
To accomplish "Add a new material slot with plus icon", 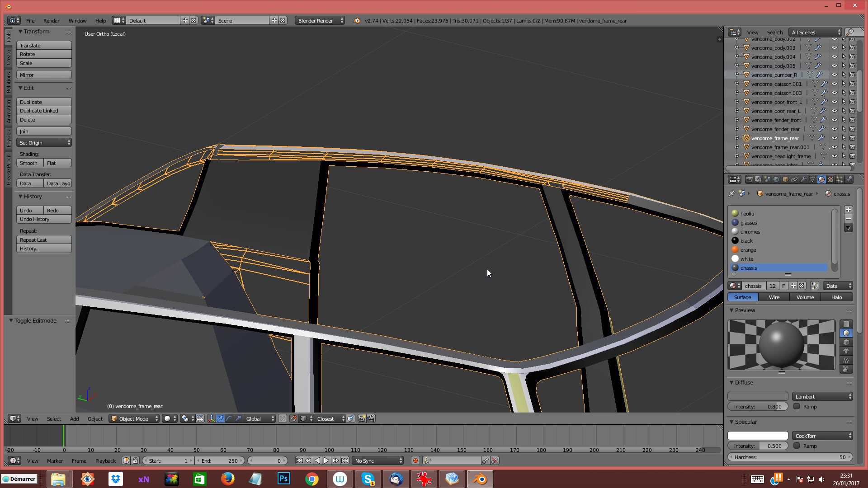I will [849, 210].
